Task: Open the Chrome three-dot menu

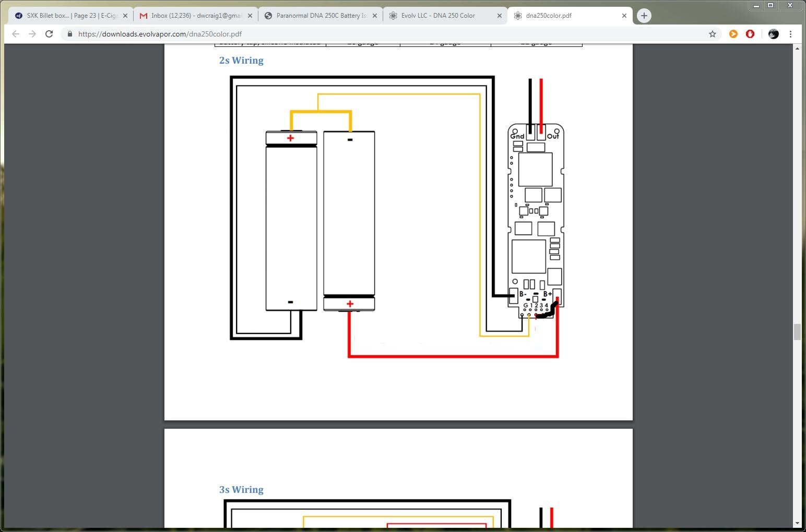Action: click(x=791, y=34)
